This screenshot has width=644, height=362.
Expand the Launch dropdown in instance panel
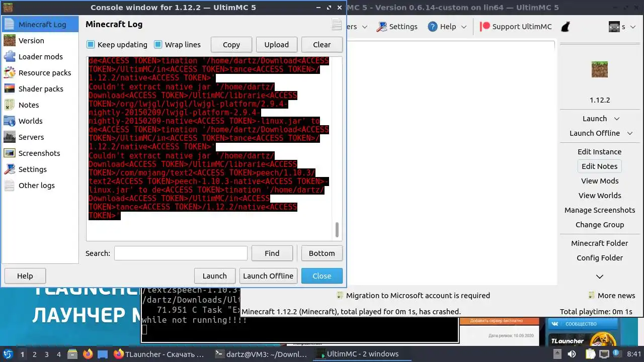click(x=617, y=119)
